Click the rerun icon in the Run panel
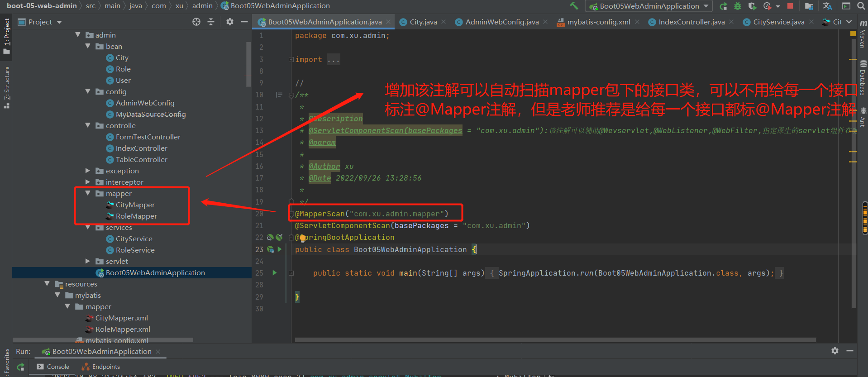 pyautogui.click(x=20, y=367)
